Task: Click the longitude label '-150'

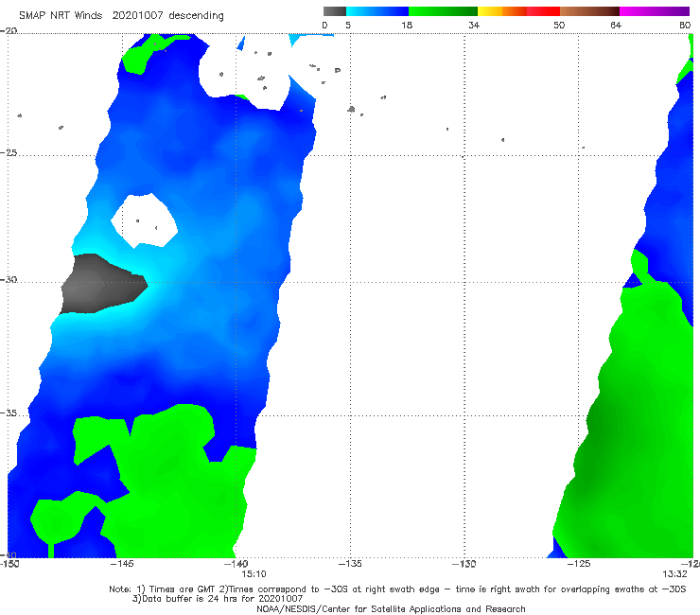Action: point(9,564)
